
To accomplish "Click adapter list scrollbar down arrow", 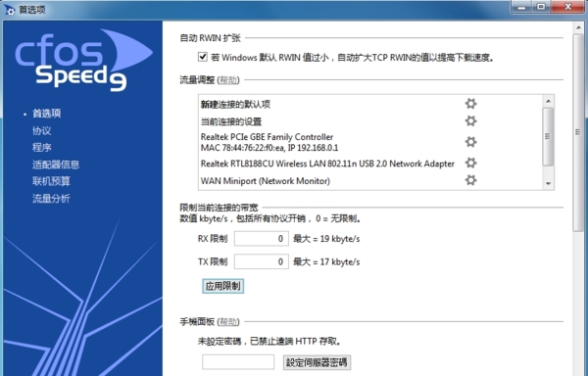I will (548, 183).
